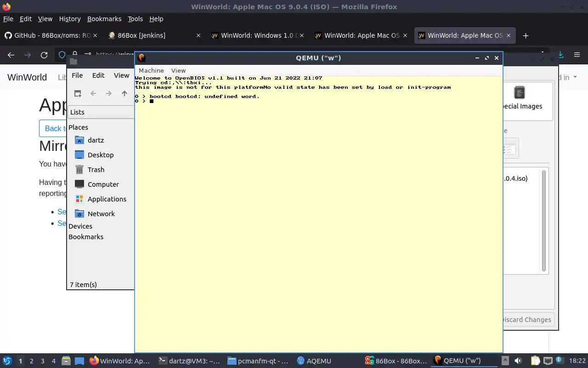Open the Lists side pane dropdown

(101, 112)
